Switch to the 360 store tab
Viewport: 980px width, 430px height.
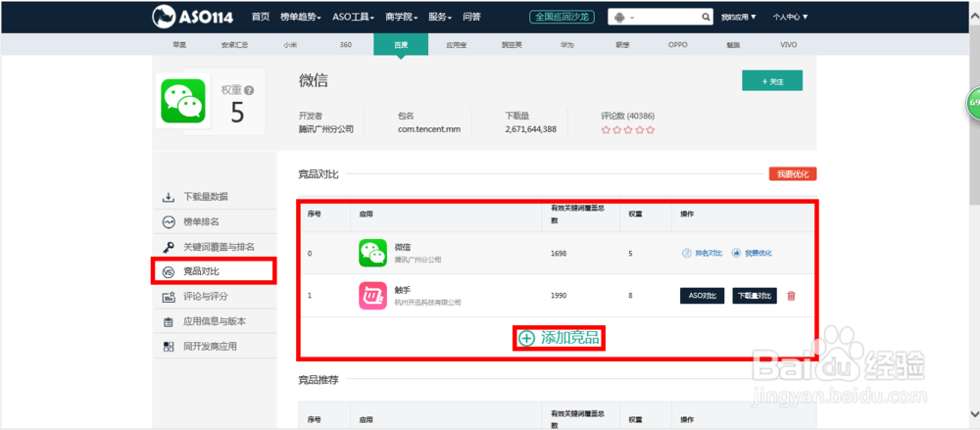pos(346,45)
